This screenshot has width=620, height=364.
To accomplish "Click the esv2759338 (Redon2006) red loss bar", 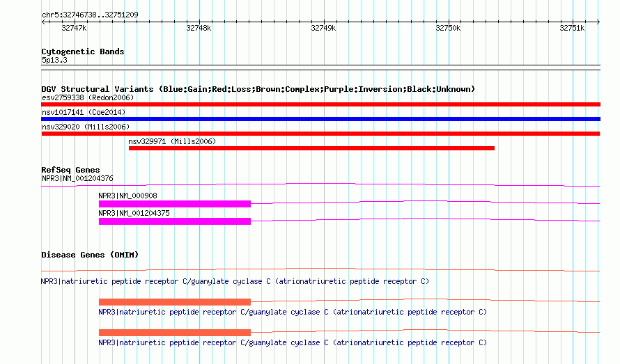I will [320, 104].
